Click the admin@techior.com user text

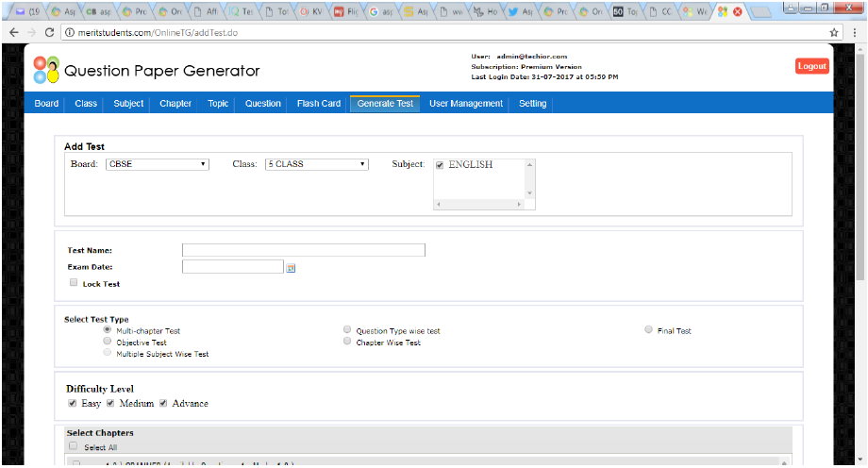pyautogui.click(x=531, y=57)
